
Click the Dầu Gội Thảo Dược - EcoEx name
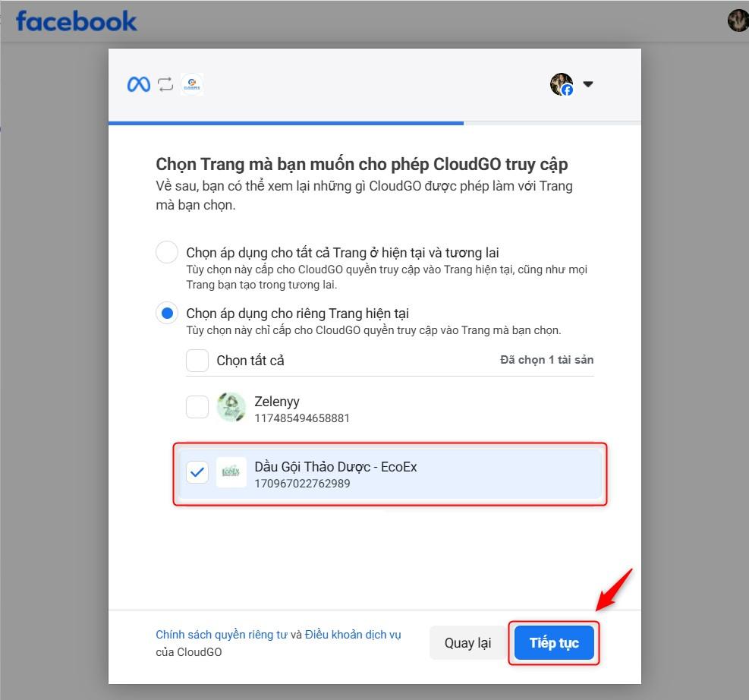point(336,467)
